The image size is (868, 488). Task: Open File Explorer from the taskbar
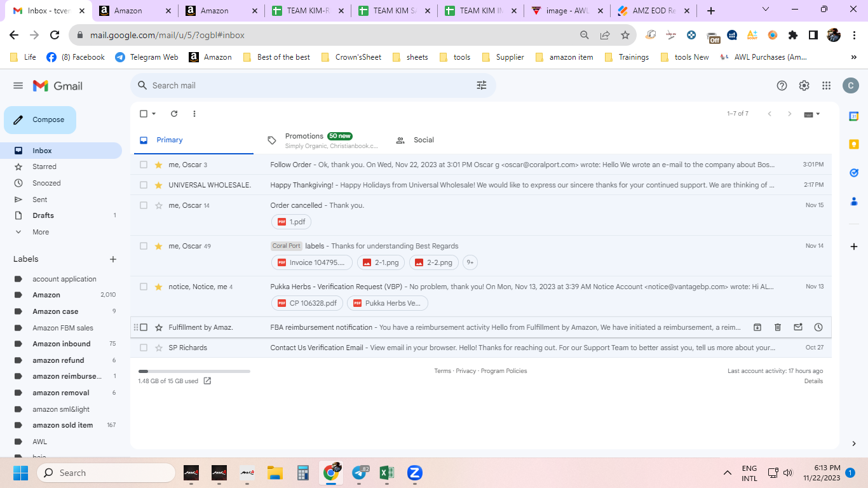(x=275, y=473)
